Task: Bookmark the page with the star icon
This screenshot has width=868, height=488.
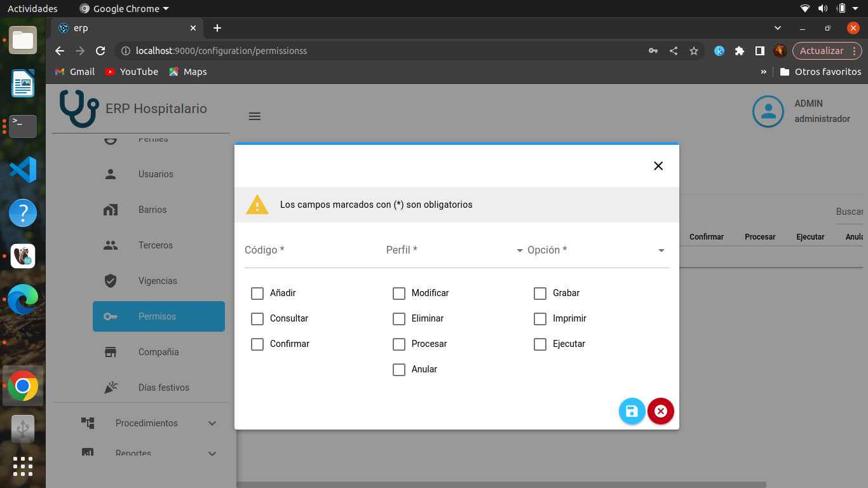Action: pyautogui.click(x=694, y=51)
